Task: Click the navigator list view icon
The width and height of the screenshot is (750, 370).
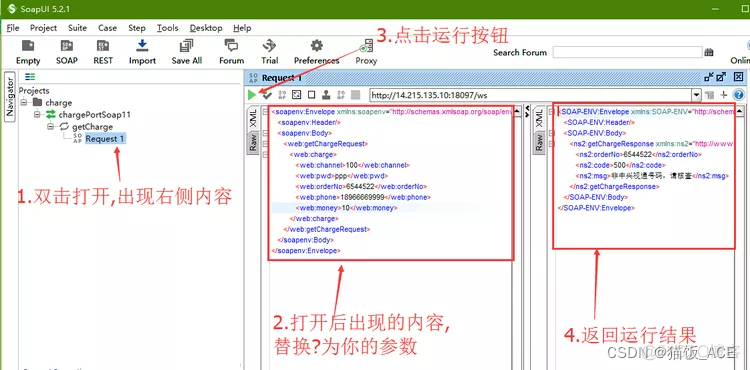Action: pos(30,76)
